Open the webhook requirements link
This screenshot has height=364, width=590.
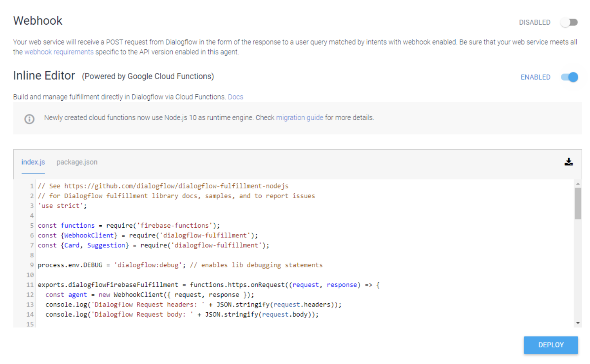(59, 52)
